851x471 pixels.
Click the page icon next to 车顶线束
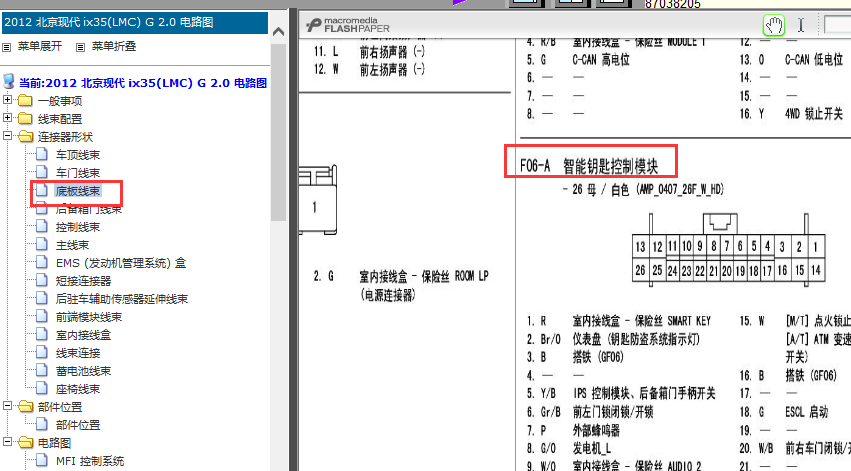[x=42, y=154]
